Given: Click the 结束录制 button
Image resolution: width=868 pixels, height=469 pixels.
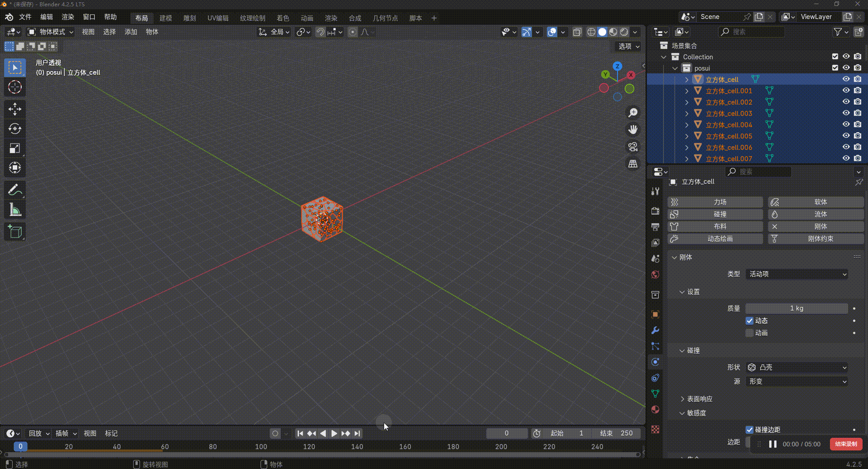Looking at the screenshot, I should [846, 444].
